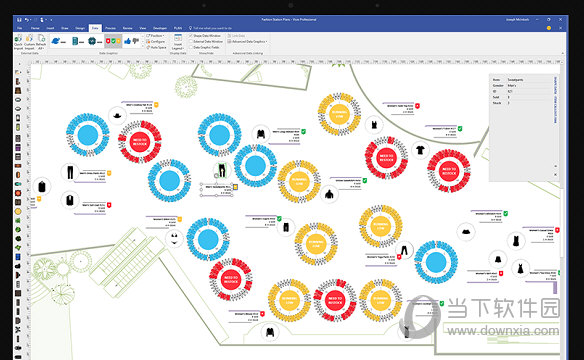Image resolution: width=584 pixels, height=360 pixels.
Task: Collapse the ribbon with the up arrow
Action: [x=562, y=54]
